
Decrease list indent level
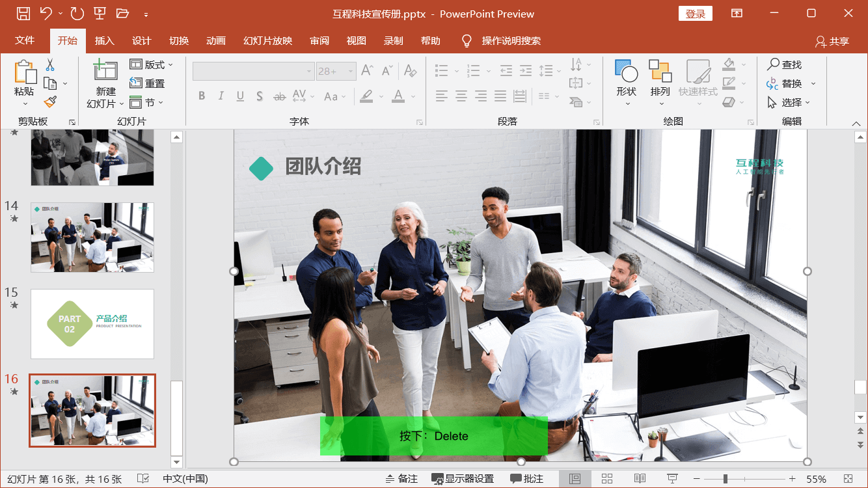pyautogui.click(x=506, y=70)
